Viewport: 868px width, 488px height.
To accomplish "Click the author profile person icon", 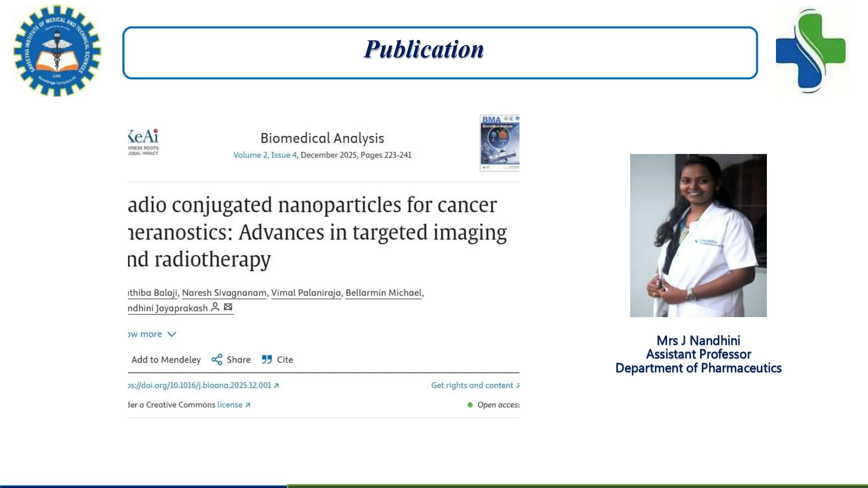I will [x=215, y=307].
